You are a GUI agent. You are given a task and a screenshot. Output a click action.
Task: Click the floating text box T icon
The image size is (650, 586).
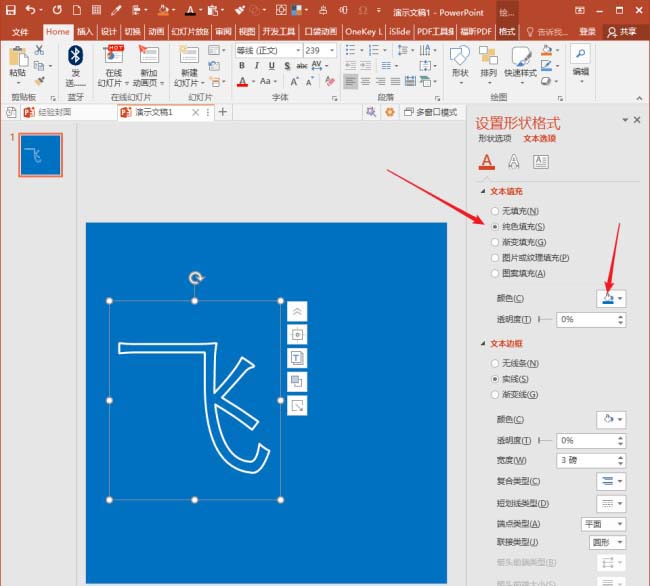click(x=297, y=358)
